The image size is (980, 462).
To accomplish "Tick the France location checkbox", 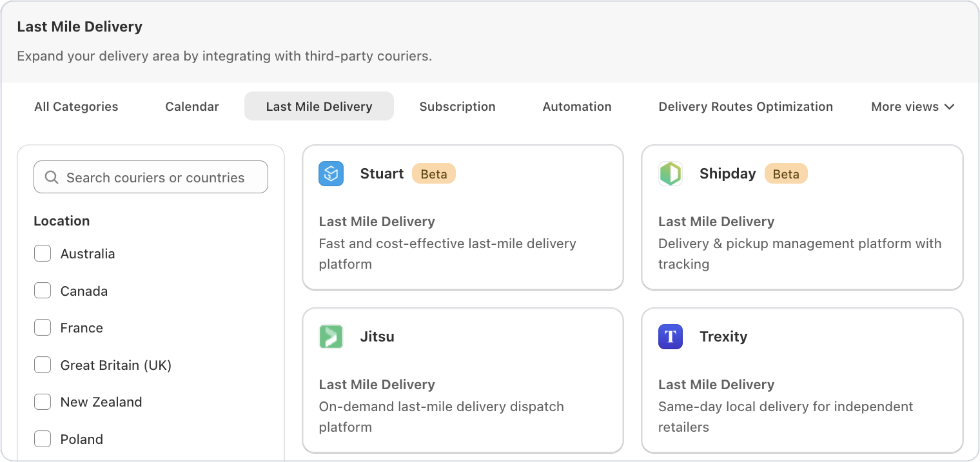I will 43,328.
